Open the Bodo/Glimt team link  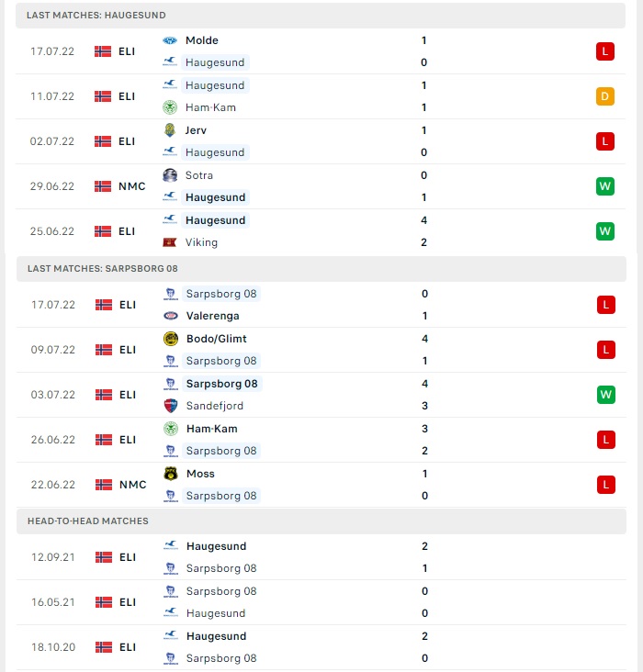point(217,339)
